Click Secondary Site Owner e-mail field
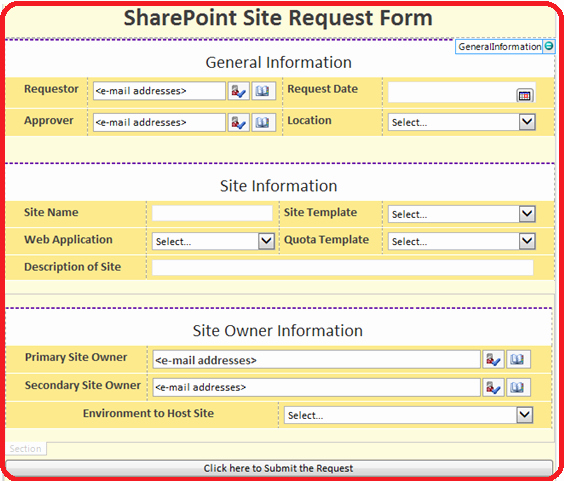 click(x=317, y=387)
